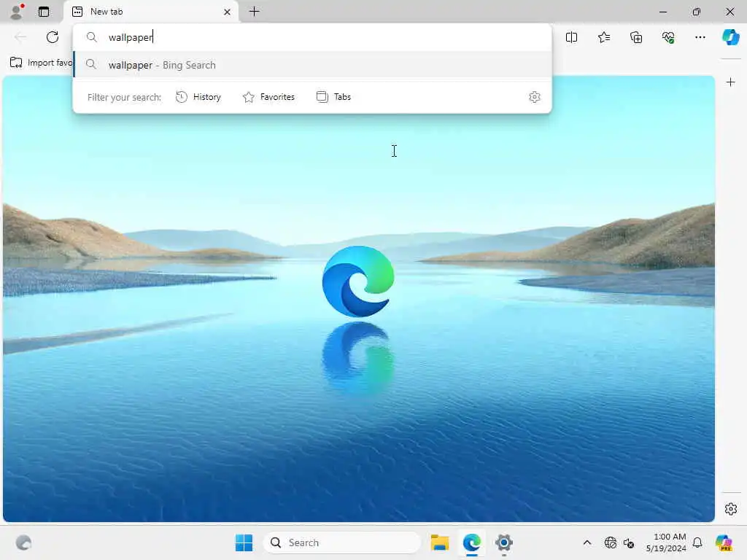Click the Edge logo on the page
Viewport: 747px width, 560px height.
click(357, 281)
